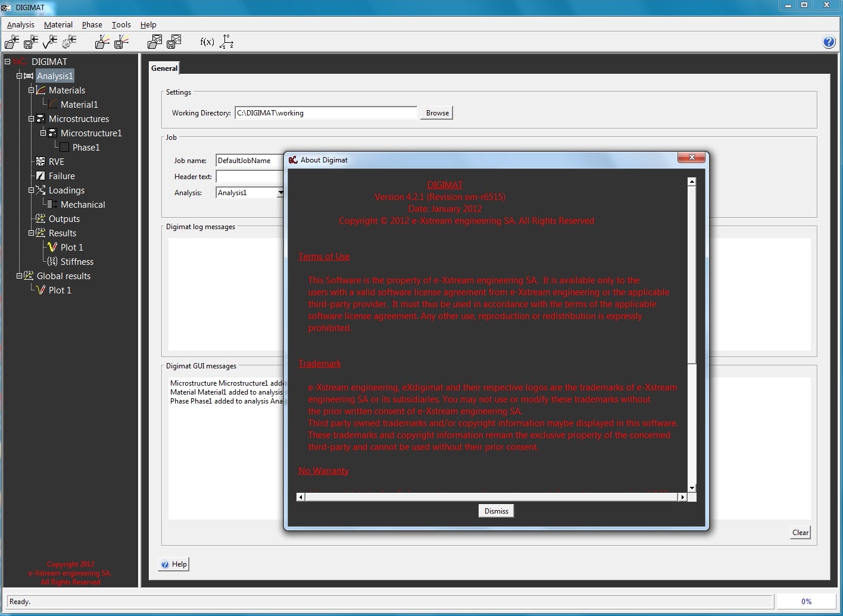Screen dimensions: 843x616
Task: Click About dialog scroll down arrow
Action: coord(692,488)
